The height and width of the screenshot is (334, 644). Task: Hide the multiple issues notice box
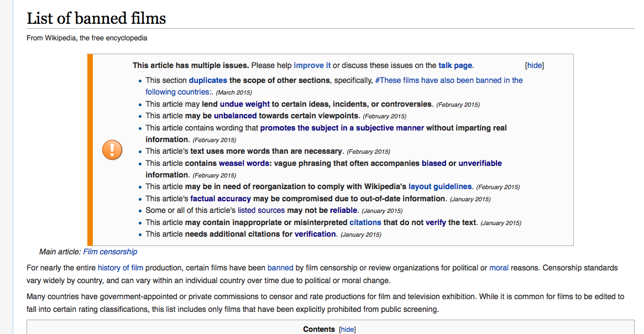pos(534,65)
